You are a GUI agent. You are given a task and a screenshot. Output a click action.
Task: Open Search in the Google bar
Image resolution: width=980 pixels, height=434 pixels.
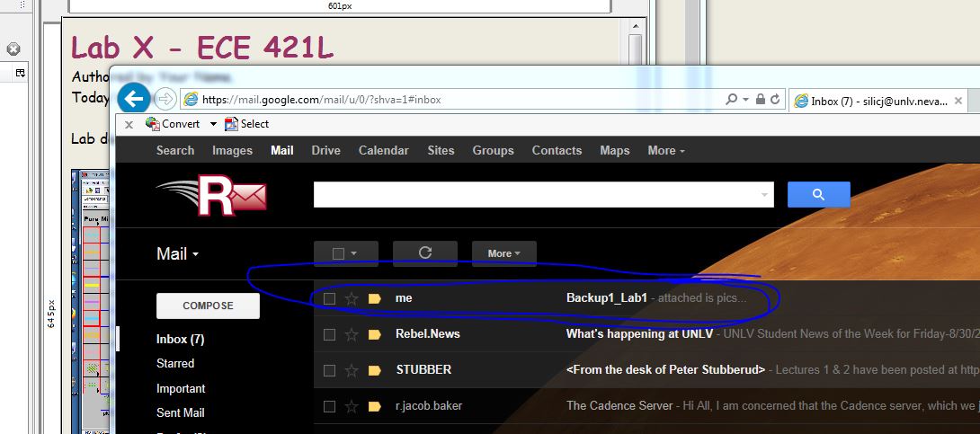pos(175,150)
